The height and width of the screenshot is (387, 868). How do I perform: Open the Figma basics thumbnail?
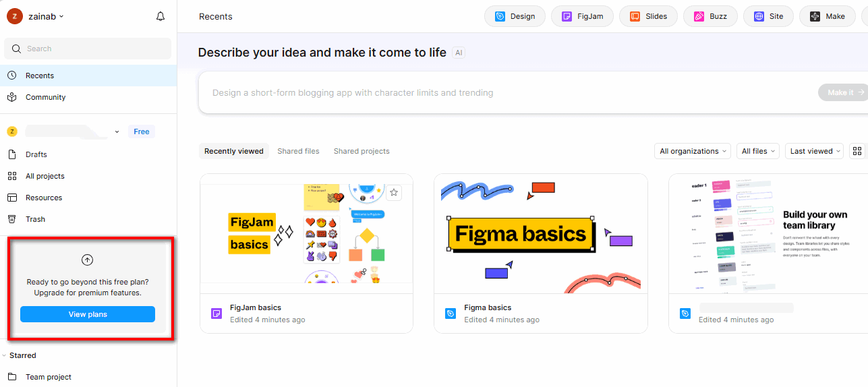[x=541, y=233]
